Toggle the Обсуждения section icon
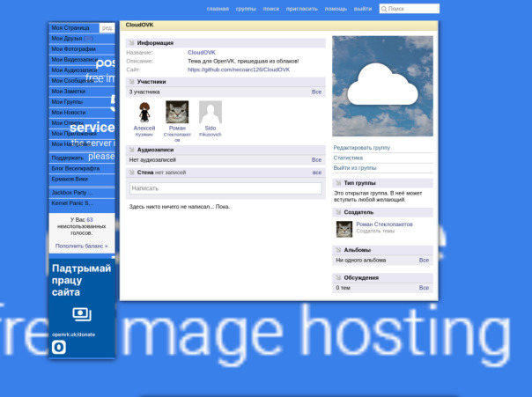The width and height of the screenshot is (532, 397). click(338, 277)
